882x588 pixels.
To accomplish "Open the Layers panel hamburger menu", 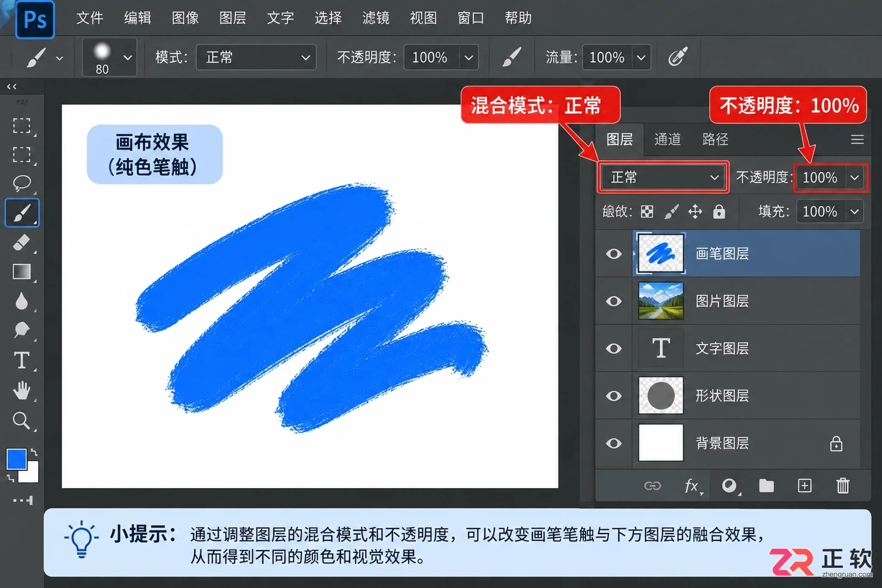I will 858,140.
